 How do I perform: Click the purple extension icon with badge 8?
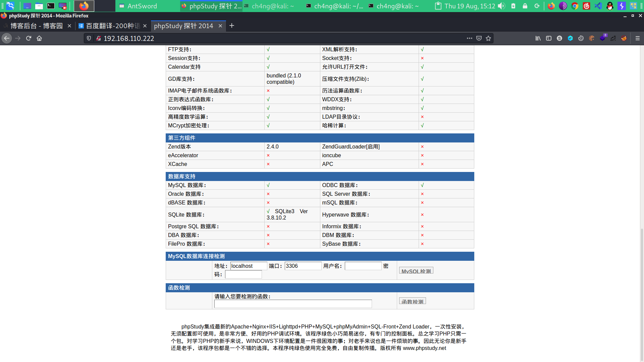(603, 38)
